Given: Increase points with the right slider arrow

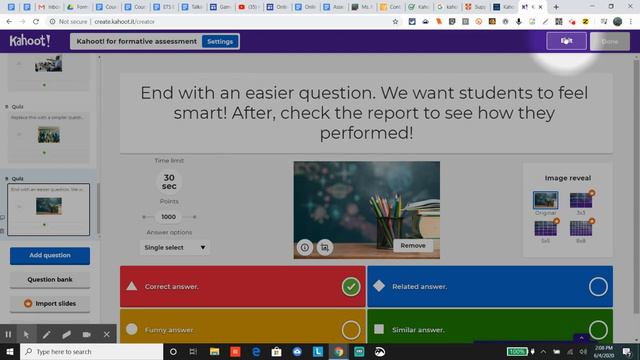Looking at the screenshot, I should click(x=195, y=217).
